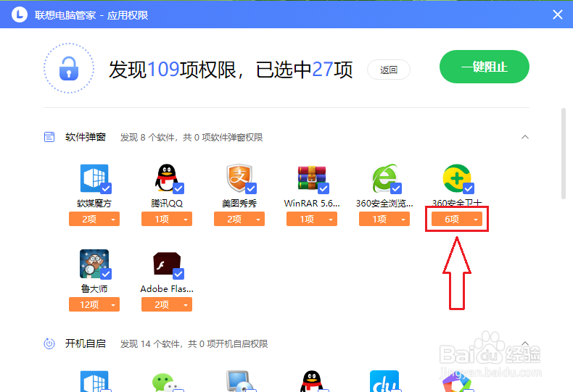The width and height of the screenshot is (573, 392).
Task: Click the computer disc icon in 开机自启 section
Action: (x=239, y=381)
